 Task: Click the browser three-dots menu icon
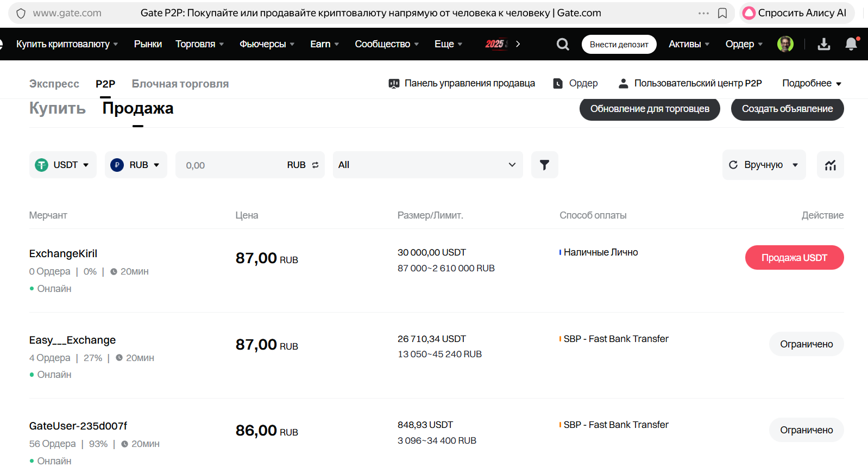pyautogui.click(x=703, y=13)
